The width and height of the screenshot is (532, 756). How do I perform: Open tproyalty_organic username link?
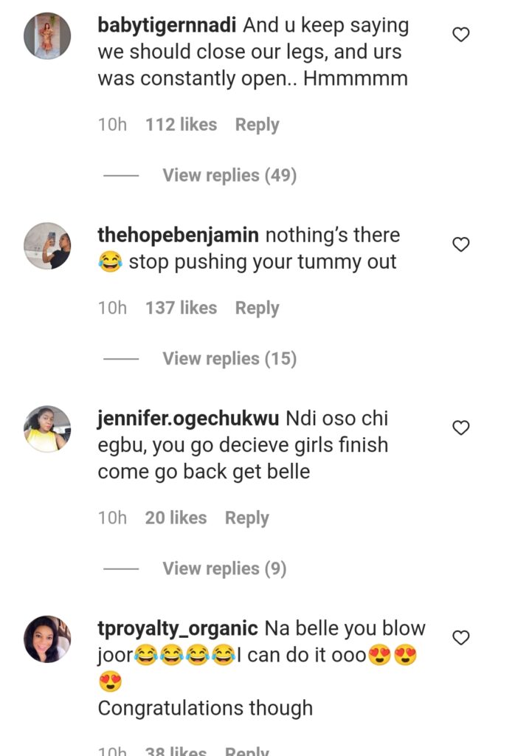coord(178,629)
